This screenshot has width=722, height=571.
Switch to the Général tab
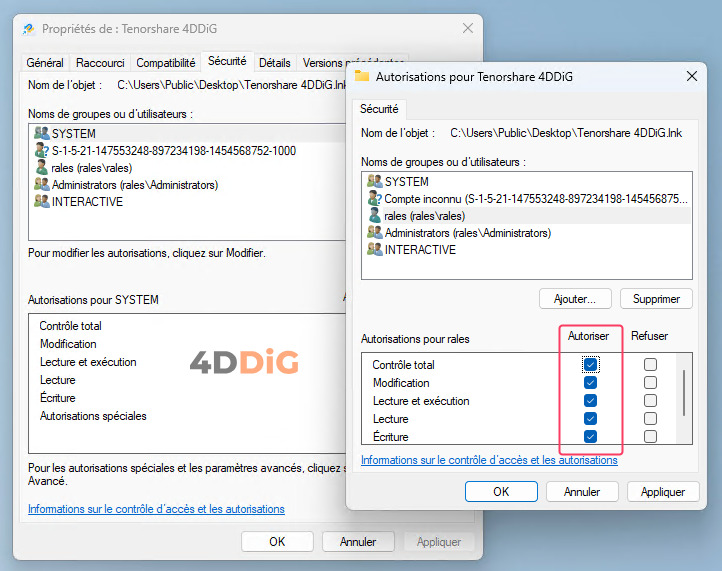pyautogui.click(x=45, y=63)
